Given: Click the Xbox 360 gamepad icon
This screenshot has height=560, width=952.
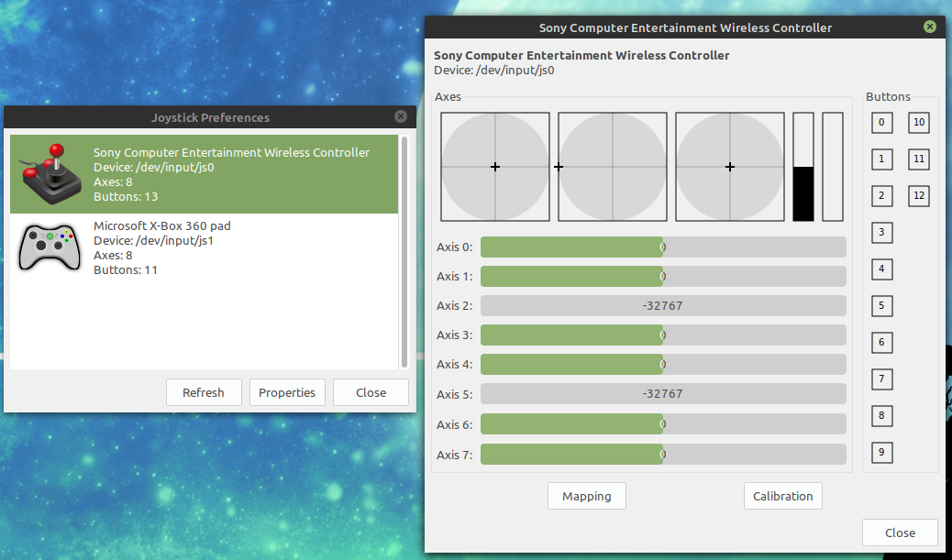Looking at the screenshot, I should click(x=50, y=247).
